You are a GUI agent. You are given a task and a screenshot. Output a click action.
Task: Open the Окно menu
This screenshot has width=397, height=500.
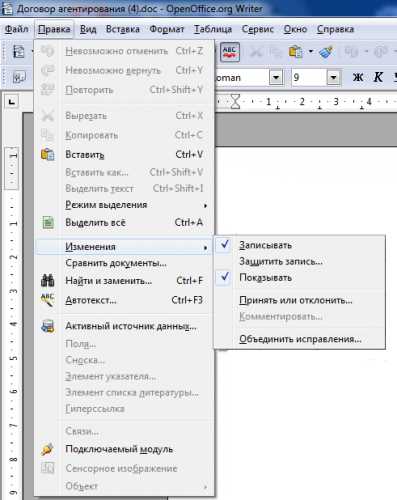point(295,29)
